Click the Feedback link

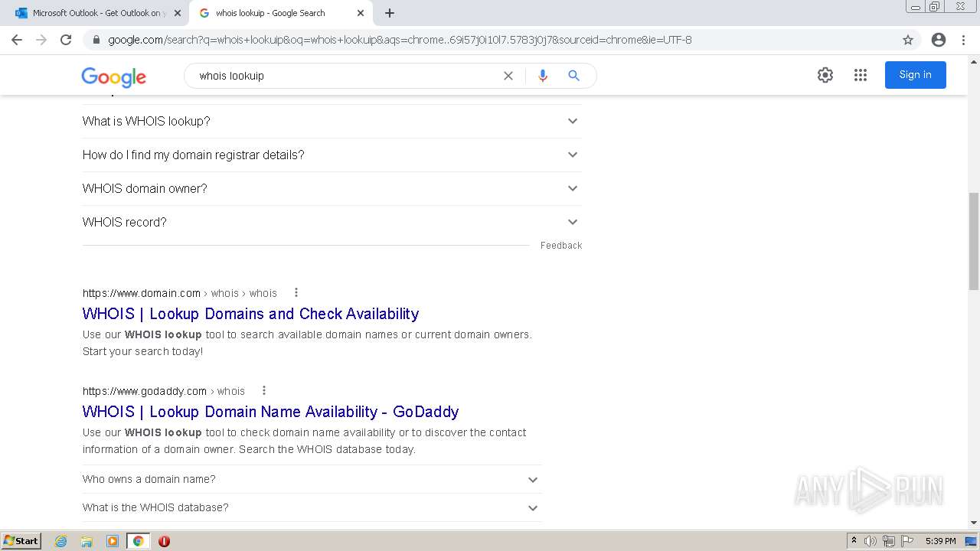[x=561, y=246]
